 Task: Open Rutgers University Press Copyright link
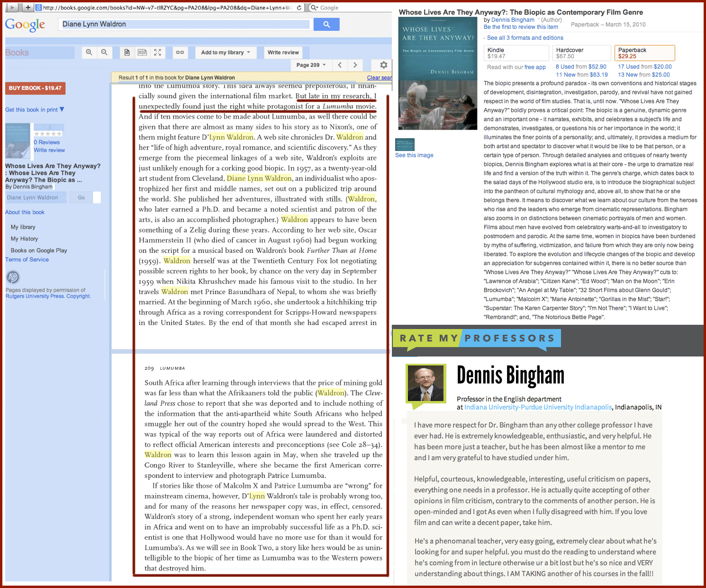click(x=48, y=296)
